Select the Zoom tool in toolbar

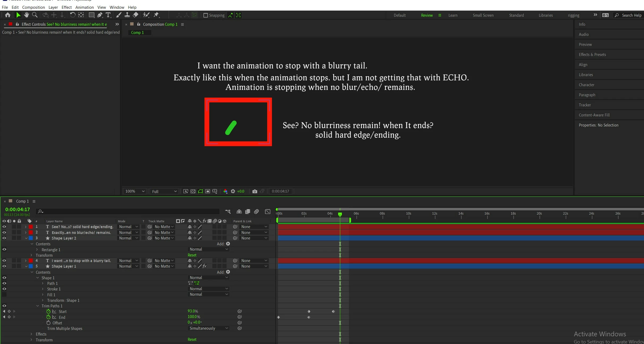click(35, 15)
